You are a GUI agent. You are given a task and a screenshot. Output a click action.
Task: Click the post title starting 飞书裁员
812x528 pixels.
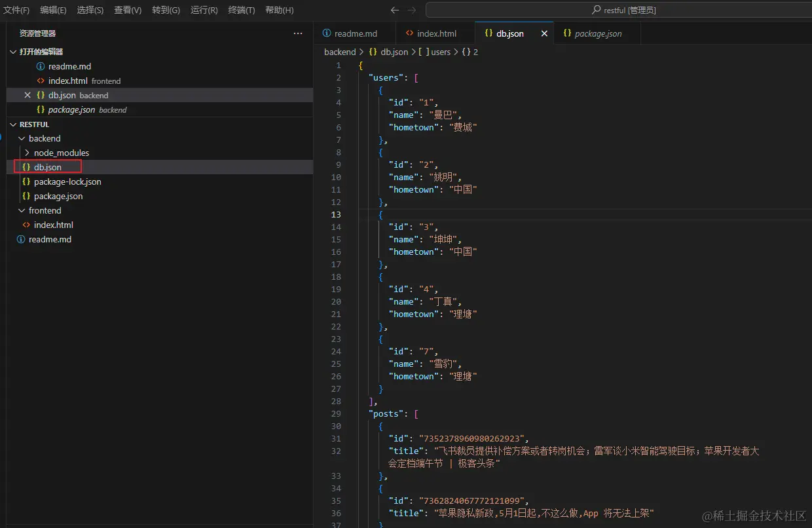coord(574,457)
